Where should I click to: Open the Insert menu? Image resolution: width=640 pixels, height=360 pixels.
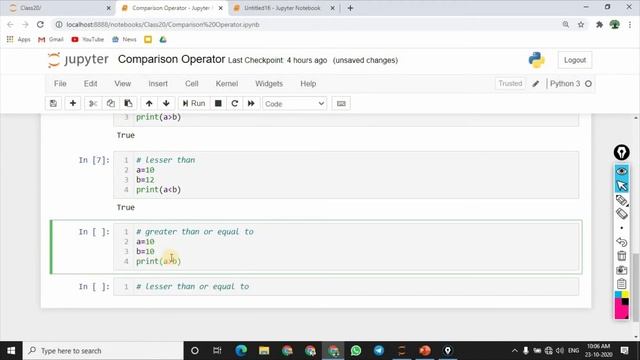158,84
